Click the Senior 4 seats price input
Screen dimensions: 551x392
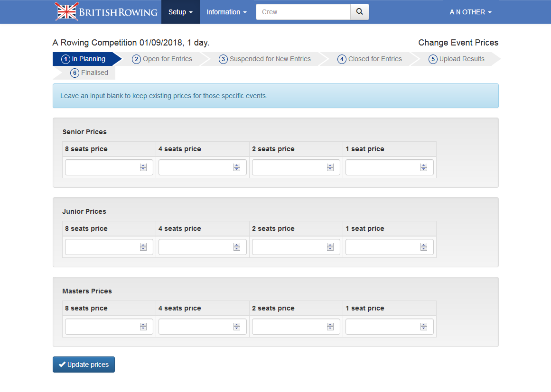tap(196, 167)
